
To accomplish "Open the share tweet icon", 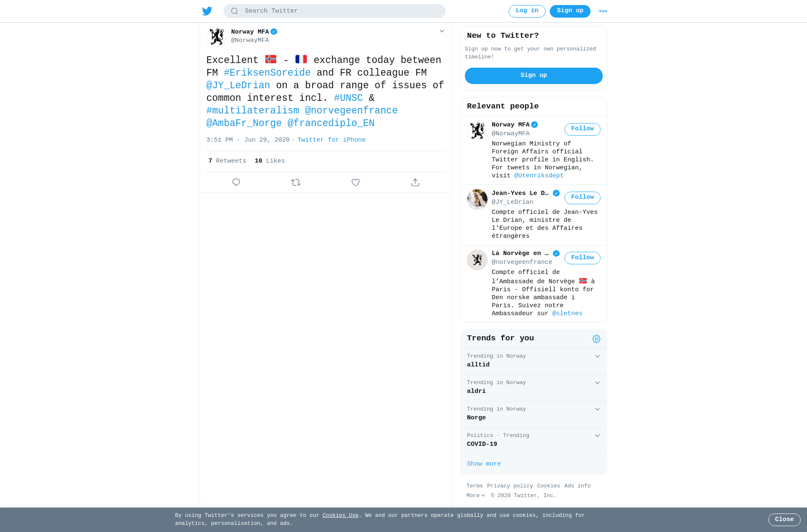I will pos(415,182).
